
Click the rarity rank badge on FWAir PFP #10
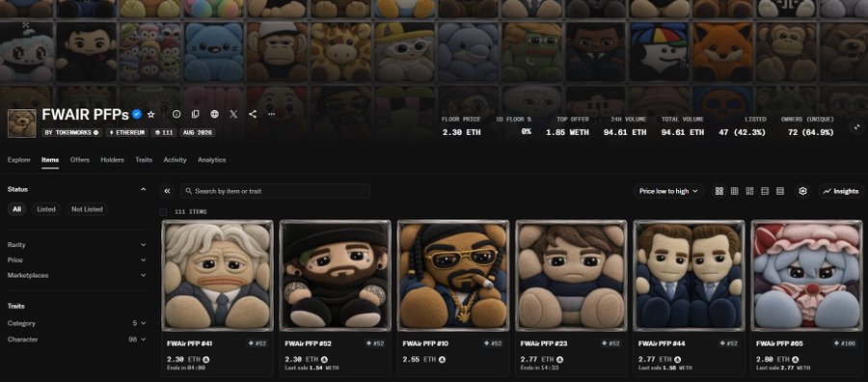(493, 343)
